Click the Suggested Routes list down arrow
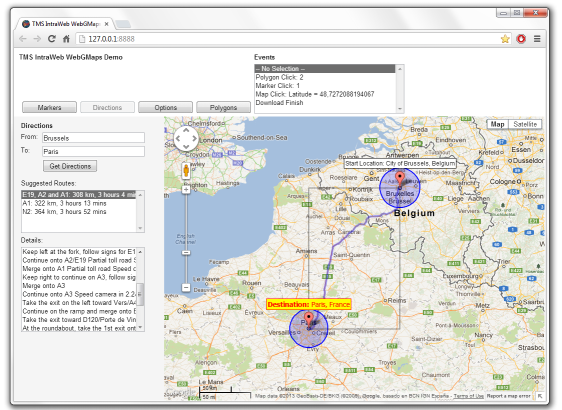Screen dimensions: 562x410 140,228
